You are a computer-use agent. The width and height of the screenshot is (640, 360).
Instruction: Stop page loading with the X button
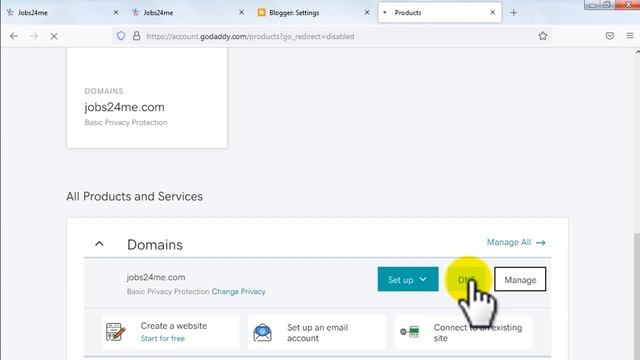click(x=54, y=36)
